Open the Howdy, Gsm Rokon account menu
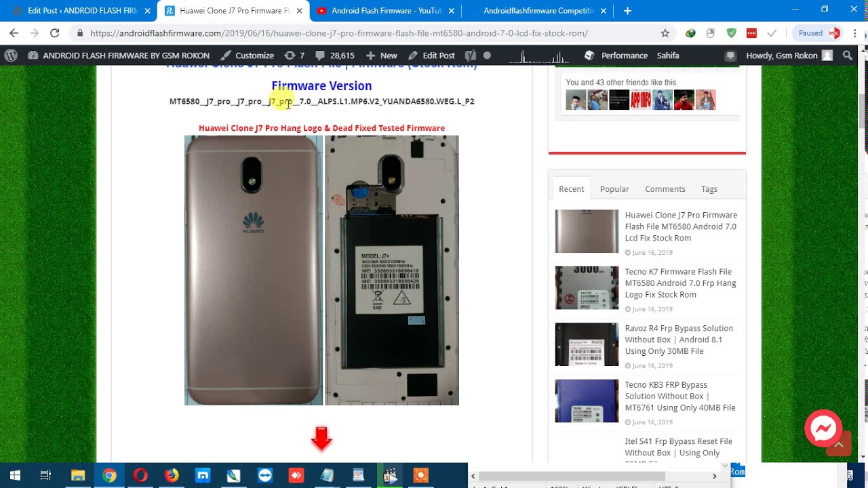 pos(789,56)
